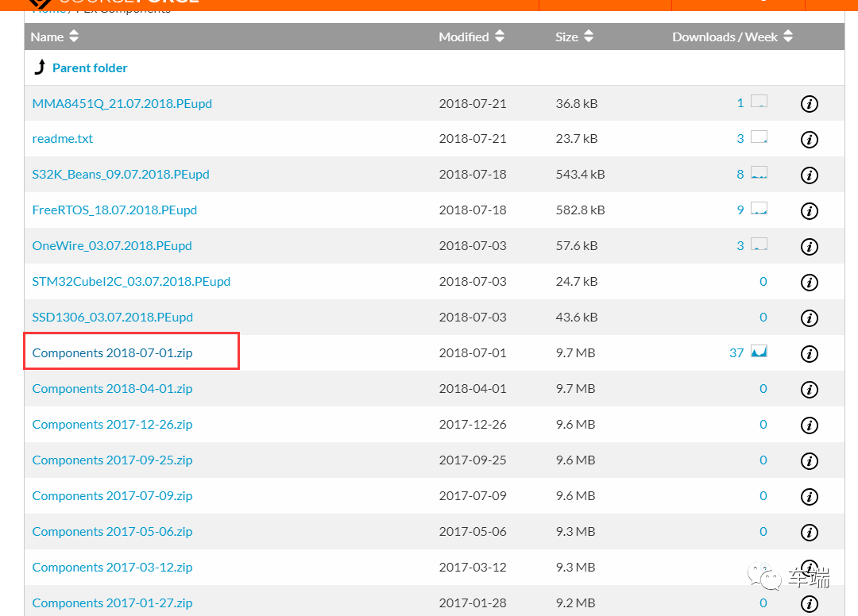The image size is (858, 616).
Task: Download STM32CubeI2C_03.07.2018.PEupd file
Action: 131,281
